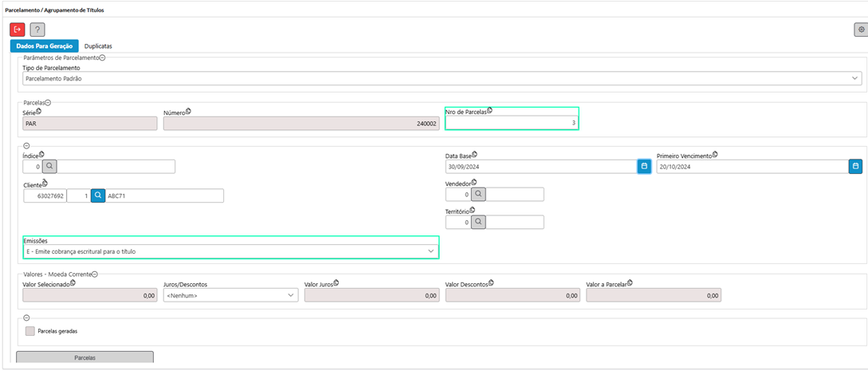
Task: Click the info icon beside Primeiro Vencimento
Action: coord(715,155)
